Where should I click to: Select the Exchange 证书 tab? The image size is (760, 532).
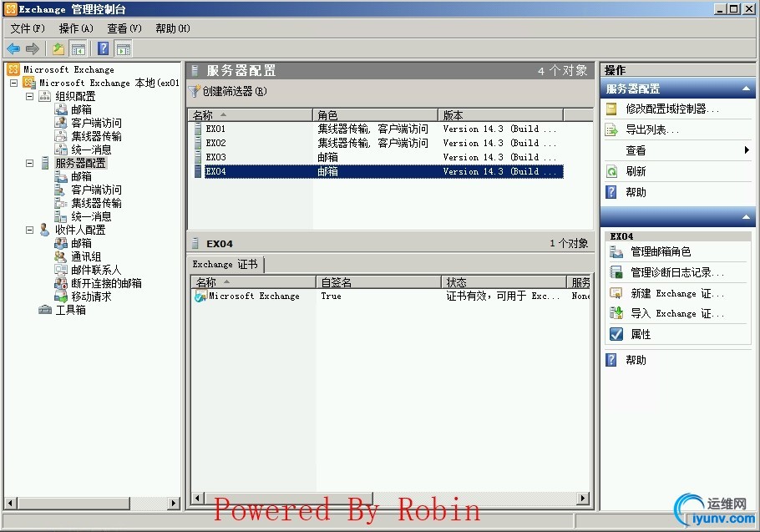[x=225, y=264]
